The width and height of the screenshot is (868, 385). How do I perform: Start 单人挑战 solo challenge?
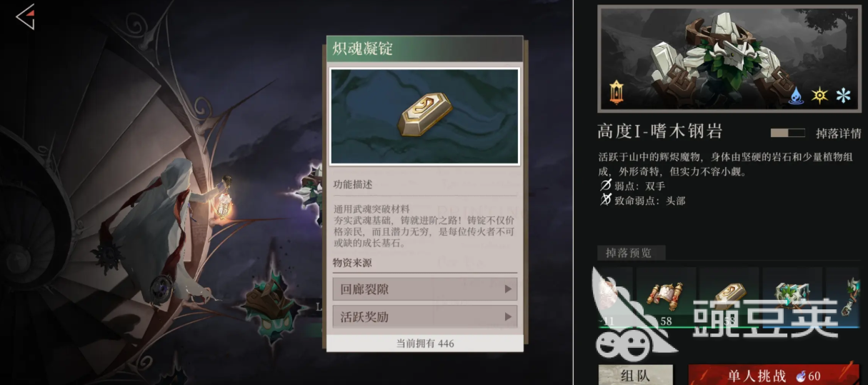(774, 375)
